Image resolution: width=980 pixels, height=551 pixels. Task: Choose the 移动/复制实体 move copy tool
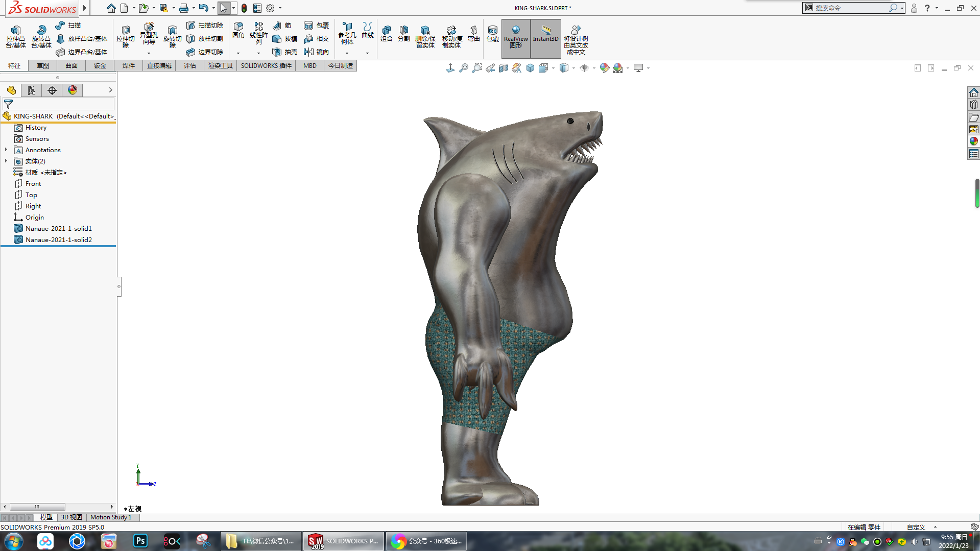tap(452, 37)
